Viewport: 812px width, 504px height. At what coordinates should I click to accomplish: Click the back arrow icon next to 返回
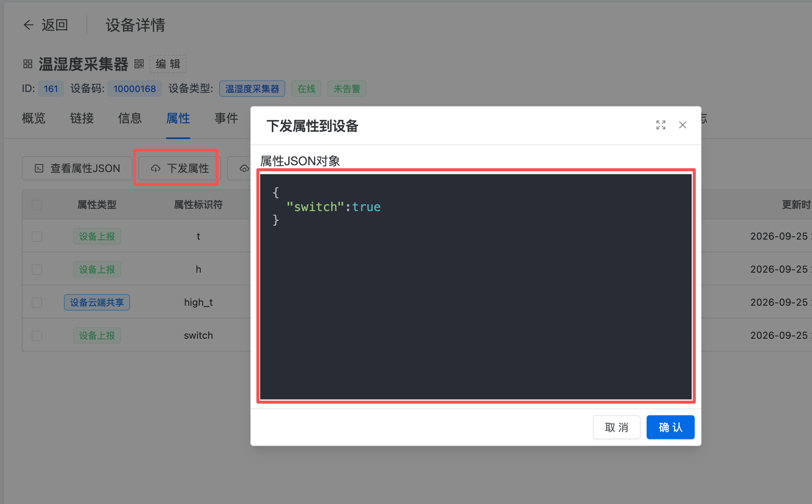pos(29,25)
